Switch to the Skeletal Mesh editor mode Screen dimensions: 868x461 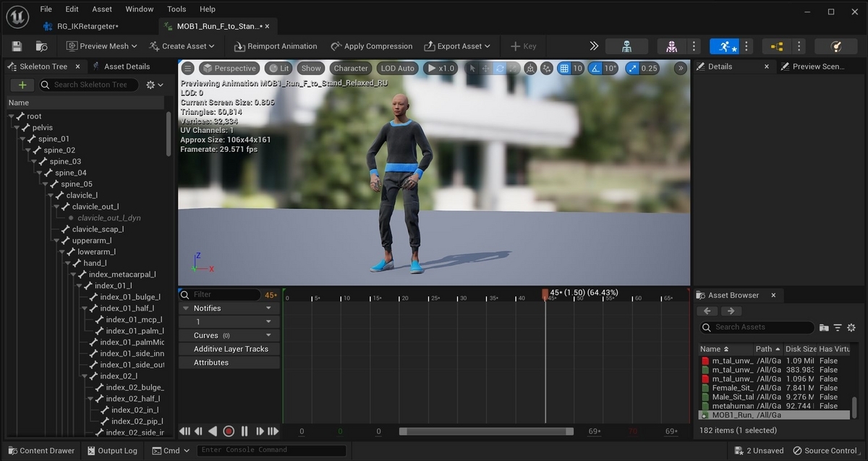(671, 46)
